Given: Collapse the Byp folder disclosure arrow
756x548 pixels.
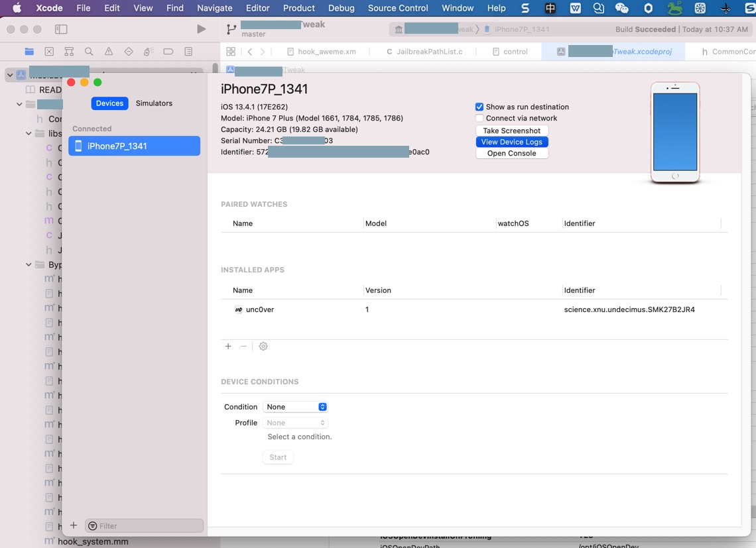Looking at the screenshot, I should 29,264.
